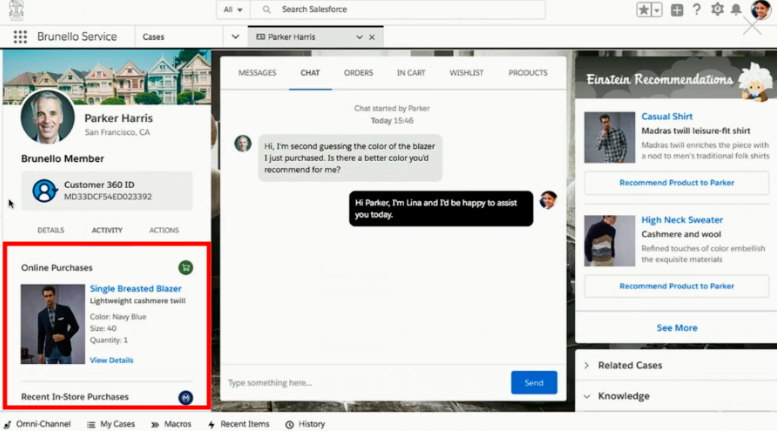Screen dimensions: 777x431
Task: Click the Brunello Member label
Action: [x=62, y=159]
